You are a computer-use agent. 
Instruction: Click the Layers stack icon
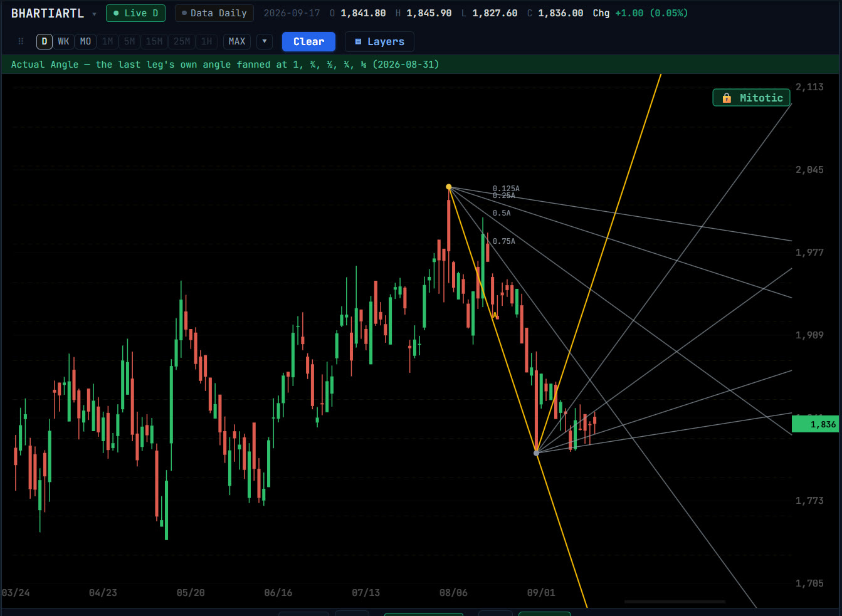point(358,42)
